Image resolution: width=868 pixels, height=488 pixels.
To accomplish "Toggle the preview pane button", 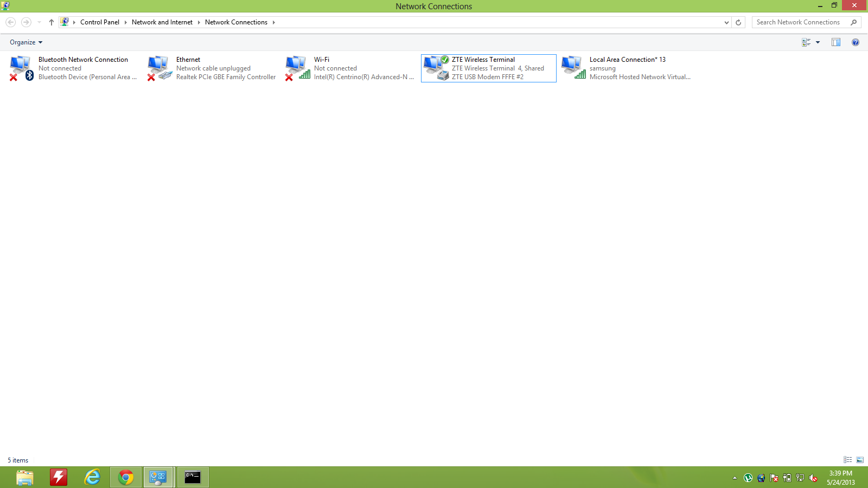I will pyautogui.click(x=836, y=42).
